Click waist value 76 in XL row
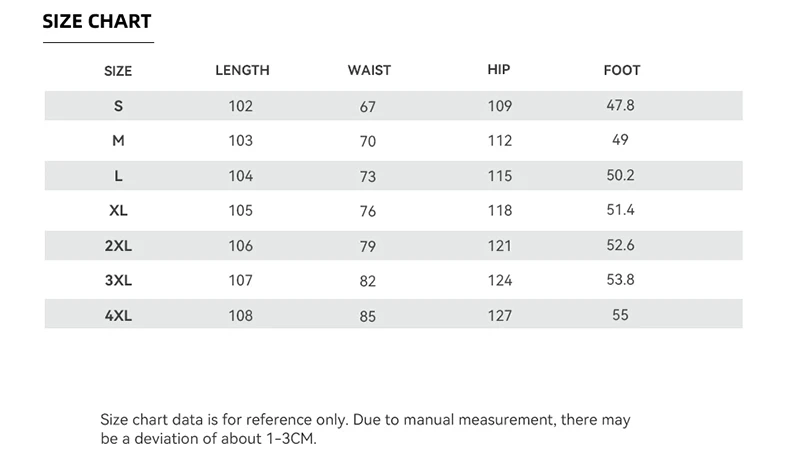The image size is (790, 451). pos(368,212)
